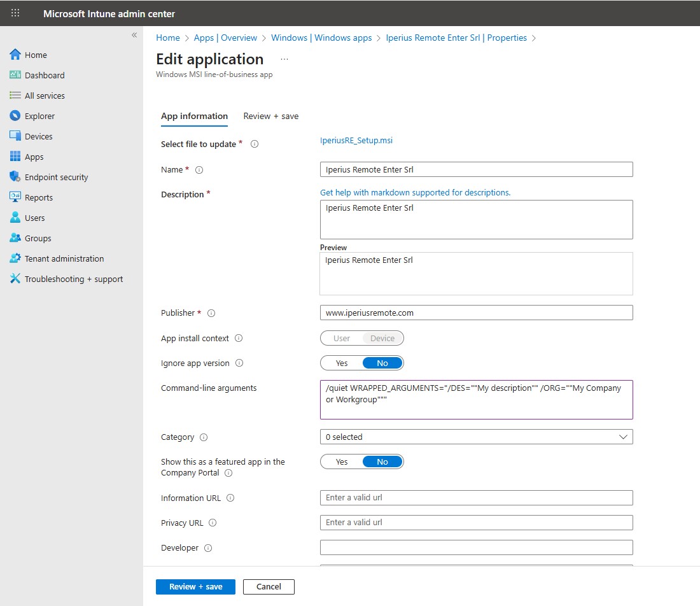The height and width of the screenshot is (606, 700).
Task: Select Yes for featured app in Company Portal
Action: [342, 462]
